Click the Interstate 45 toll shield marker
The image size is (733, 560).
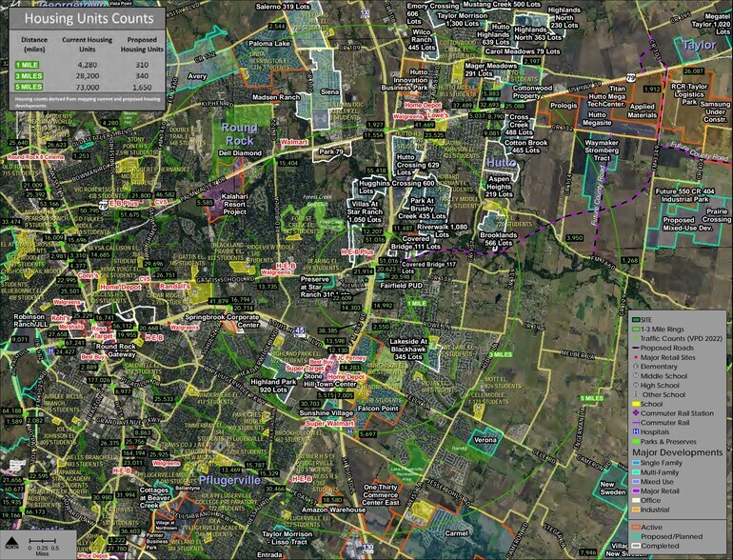[299, 330]
